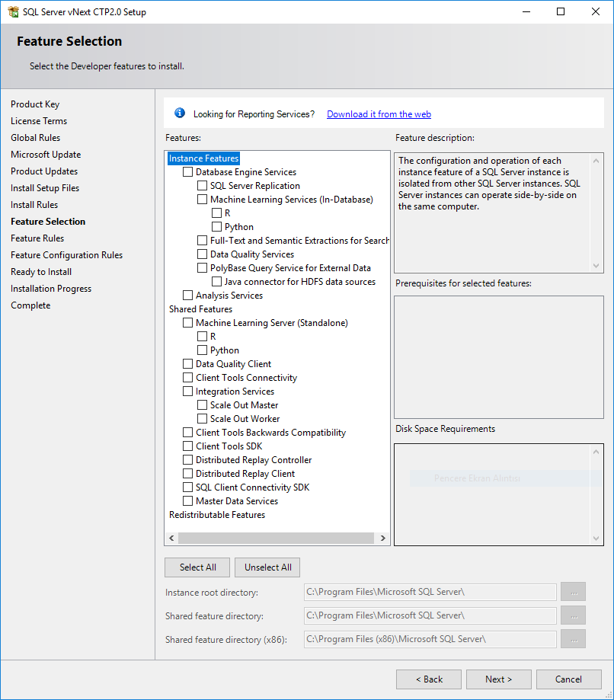Enable Analysis Services
Image resolution: width=614 pixels, height=700 pixels.
(x=187, y=295)
